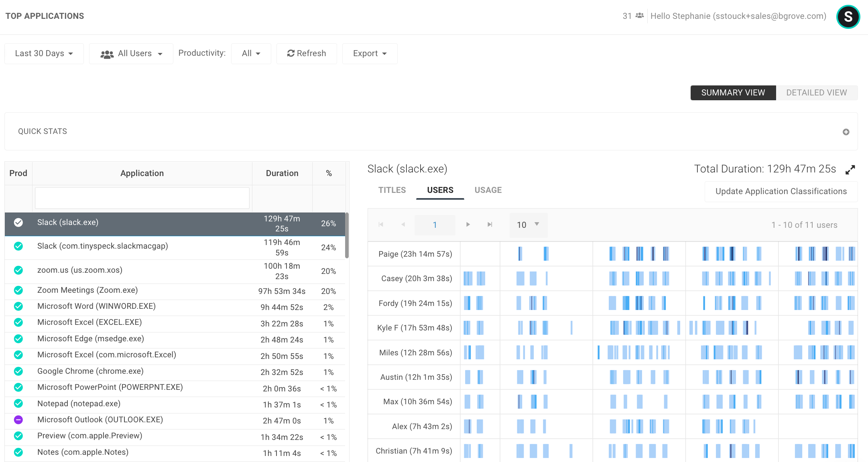Click productive status icon for Microsoft Edge row

(x=18, y=339)
